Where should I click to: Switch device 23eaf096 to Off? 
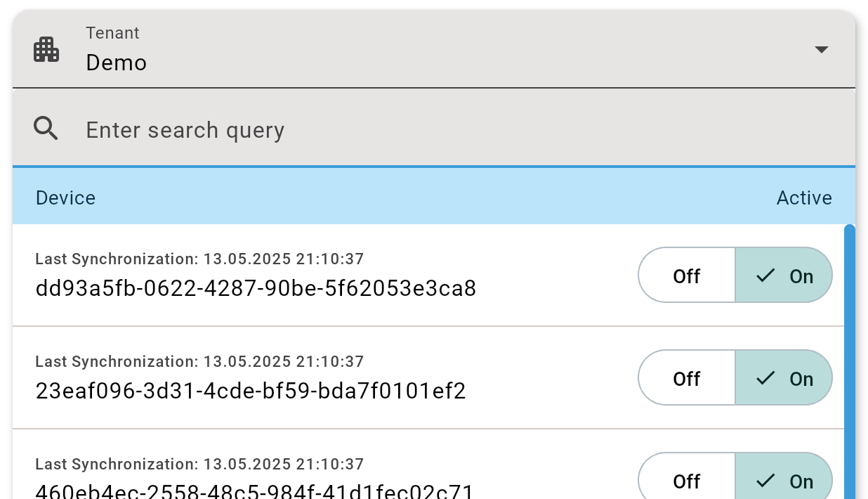686,378
